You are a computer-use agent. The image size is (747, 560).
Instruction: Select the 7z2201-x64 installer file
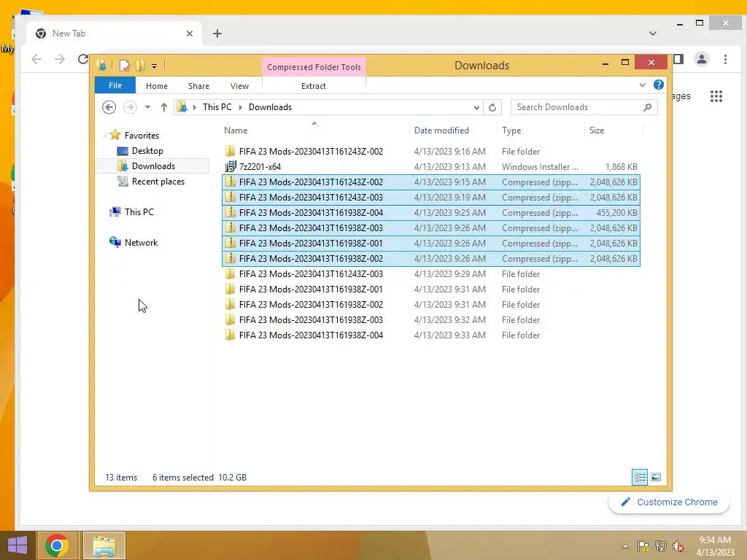click(x=430, y=167)
